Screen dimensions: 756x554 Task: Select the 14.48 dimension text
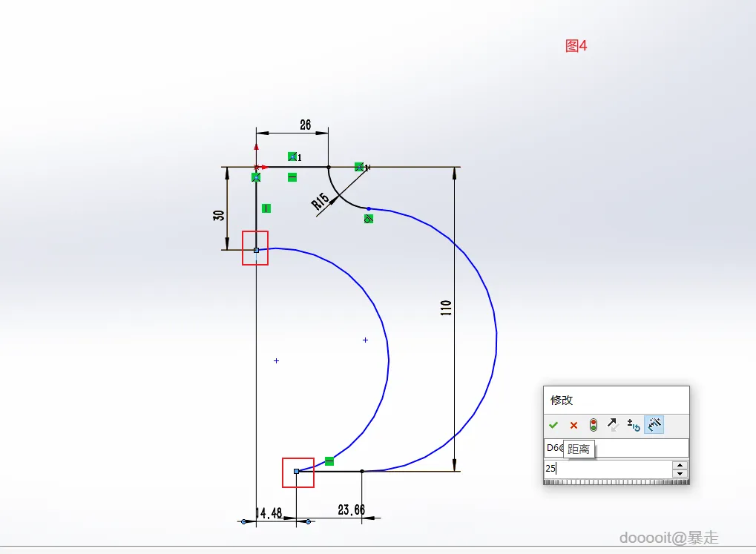269,513
